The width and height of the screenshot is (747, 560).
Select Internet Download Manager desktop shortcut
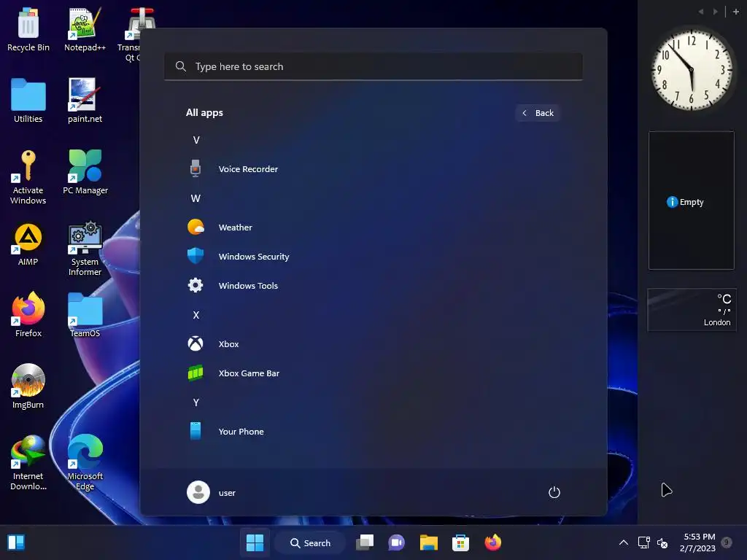click(28, 462)
